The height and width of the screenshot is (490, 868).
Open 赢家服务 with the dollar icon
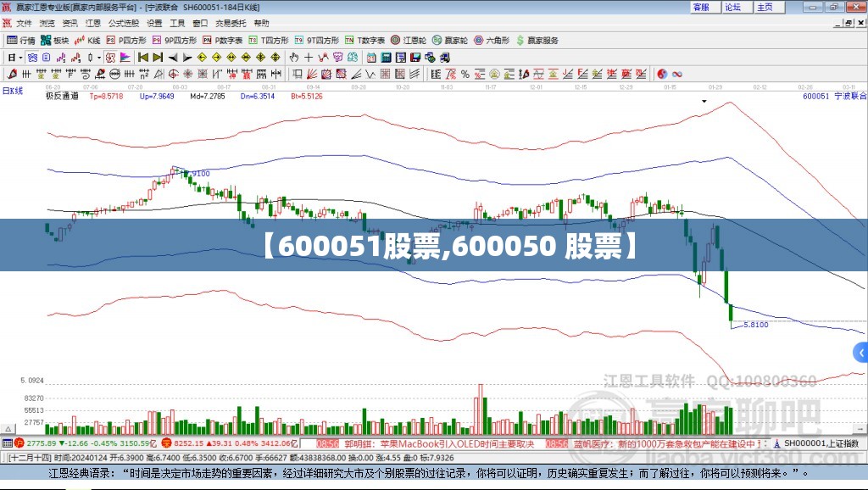537,40
